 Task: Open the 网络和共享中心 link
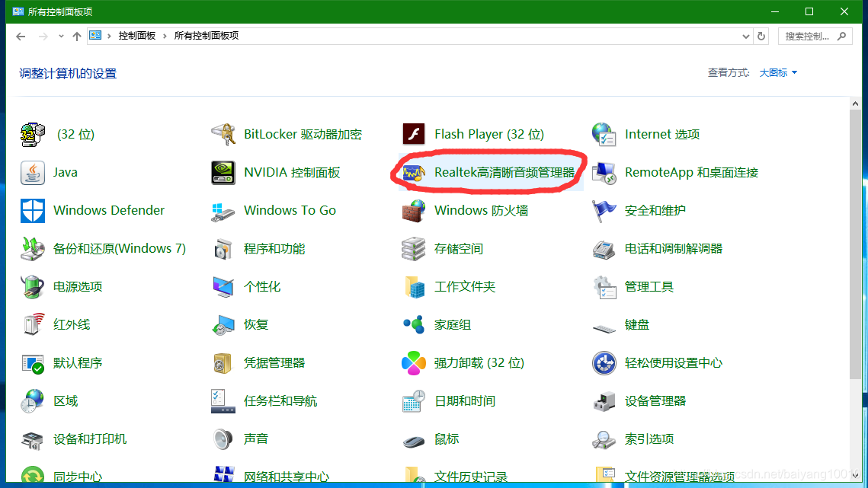[287, 477]
